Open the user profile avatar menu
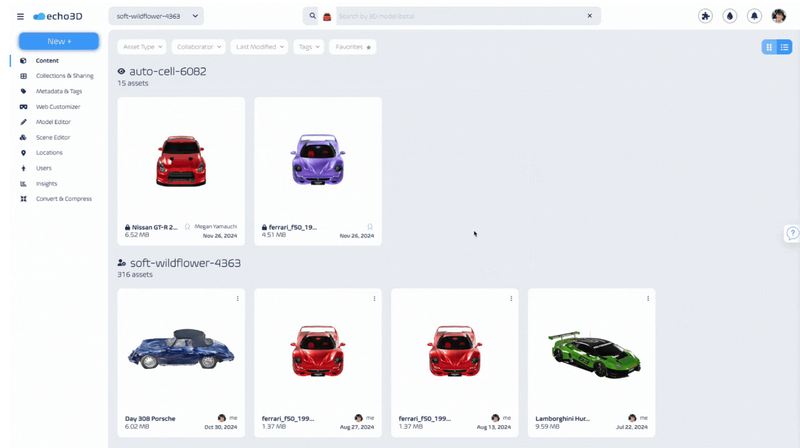800x448 pixels. click(x=779, y=16)
